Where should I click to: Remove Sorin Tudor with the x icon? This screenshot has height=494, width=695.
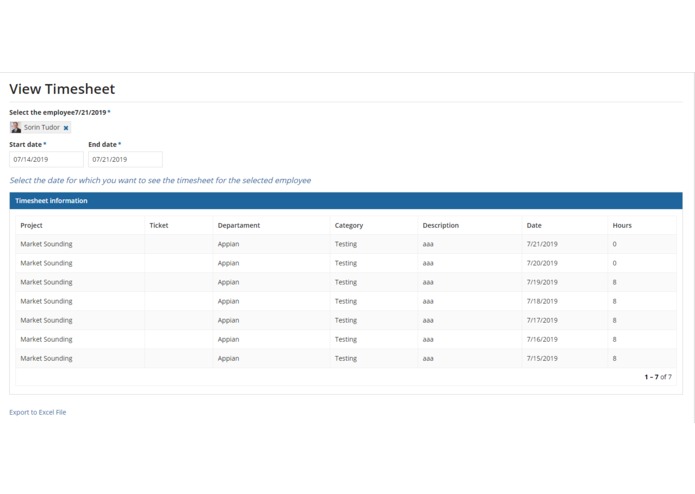(x=66, y=128)
